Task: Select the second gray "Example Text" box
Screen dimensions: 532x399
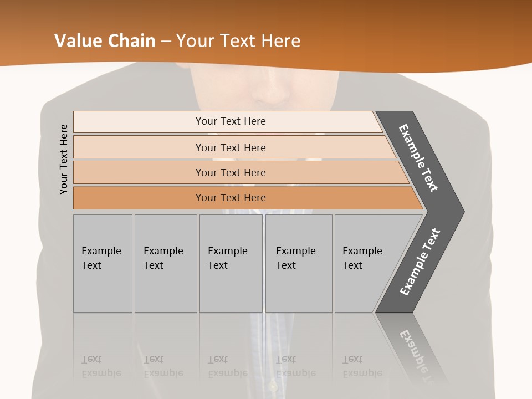Action: coord(165,263)
